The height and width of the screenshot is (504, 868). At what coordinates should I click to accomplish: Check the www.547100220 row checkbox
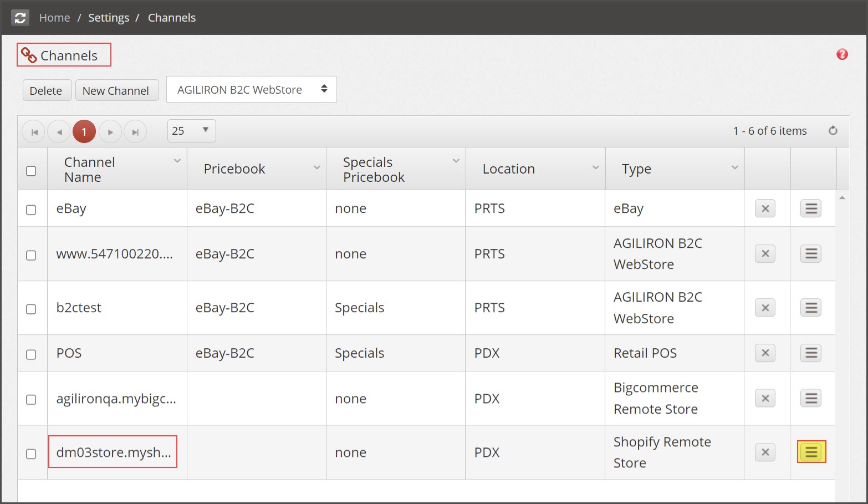[x=31, y=255]
